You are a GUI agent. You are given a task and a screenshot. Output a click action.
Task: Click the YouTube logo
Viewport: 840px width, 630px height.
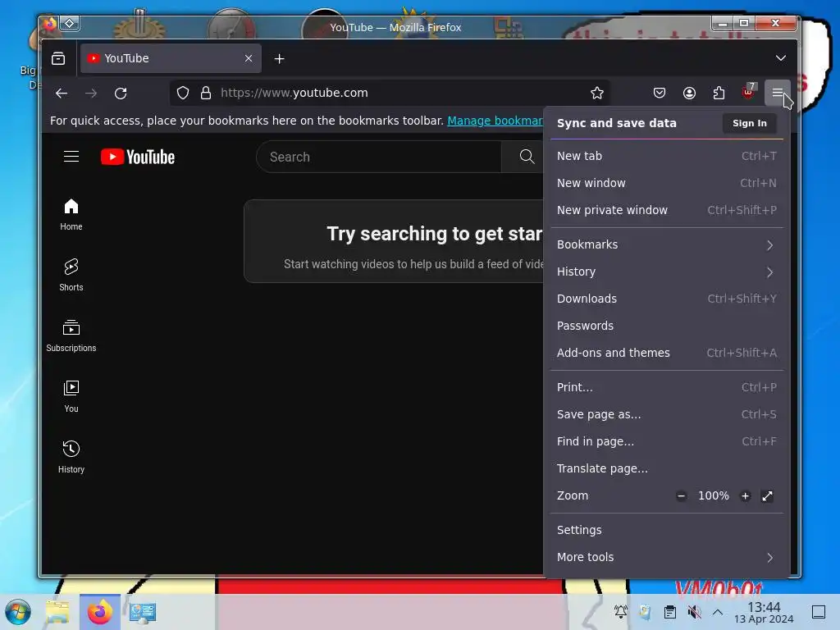click(x=138, y=157)
